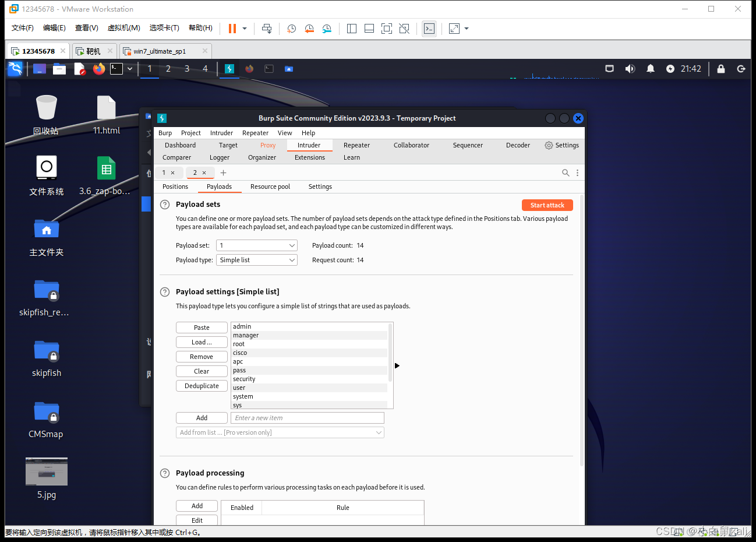The image size is (756, 542).
Task: Expand the Payload type Simple list dropdown
Action: [257, 260]
